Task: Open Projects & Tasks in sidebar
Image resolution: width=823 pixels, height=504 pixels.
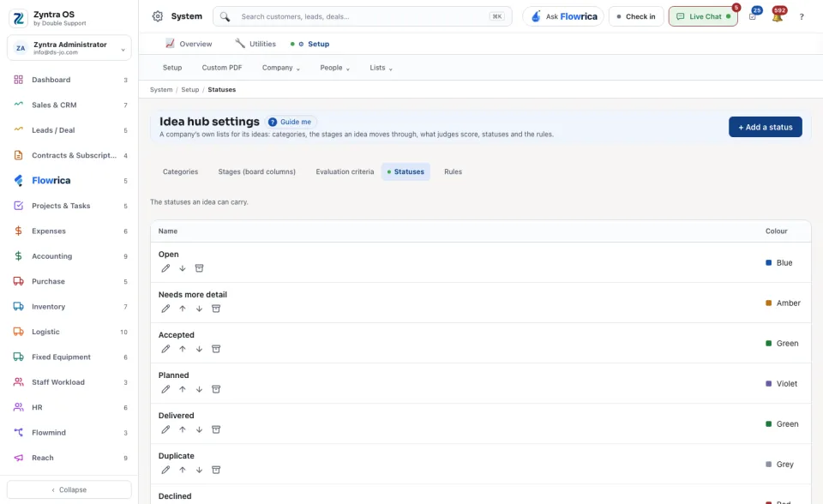Action: tap(69, 206)
